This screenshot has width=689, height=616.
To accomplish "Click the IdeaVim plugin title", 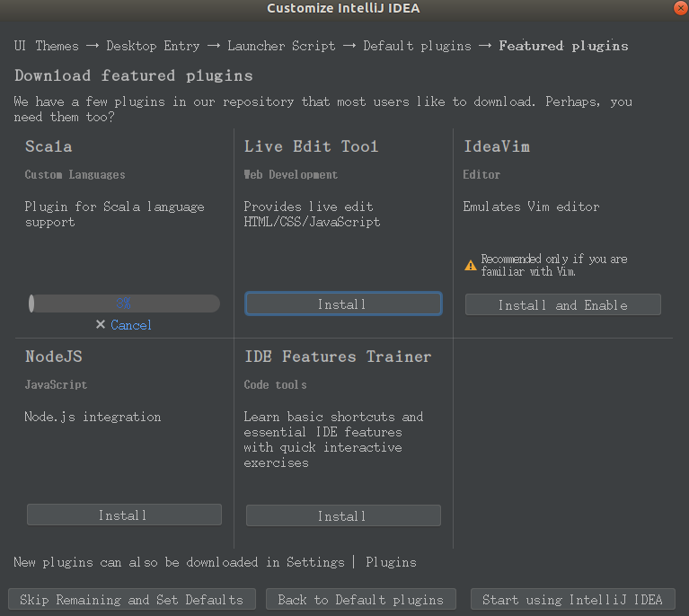I will click(497, 146).
